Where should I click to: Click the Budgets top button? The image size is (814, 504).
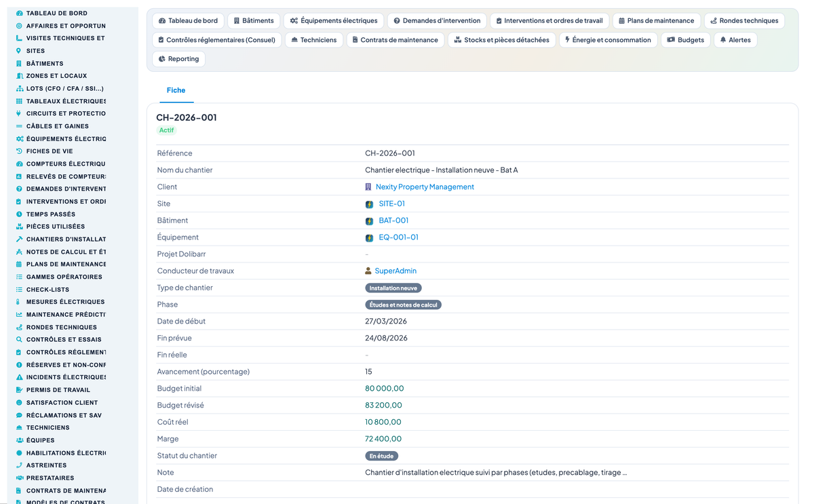click(686, 40)
